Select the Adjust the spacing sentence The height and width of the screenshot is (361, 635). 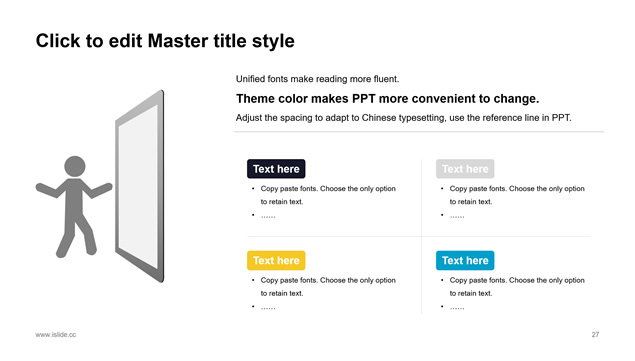[x=403, y=118]
